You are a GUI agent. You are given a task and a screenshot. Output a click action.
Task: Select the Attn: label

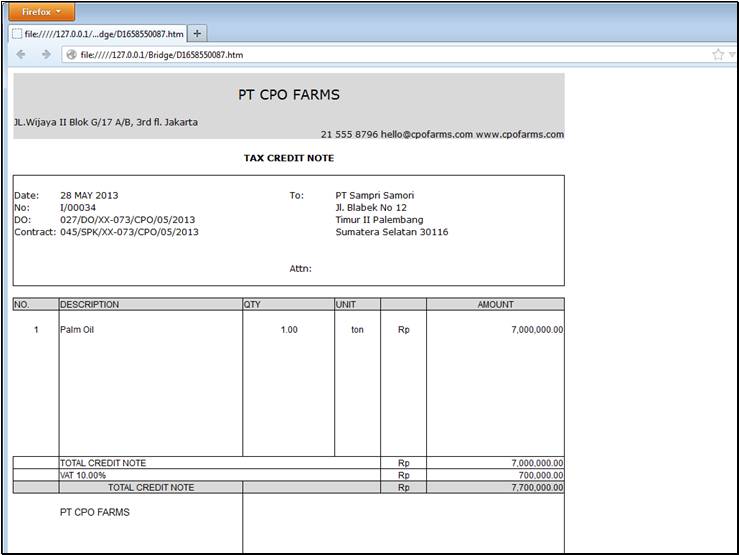click(x=300, y=269)
